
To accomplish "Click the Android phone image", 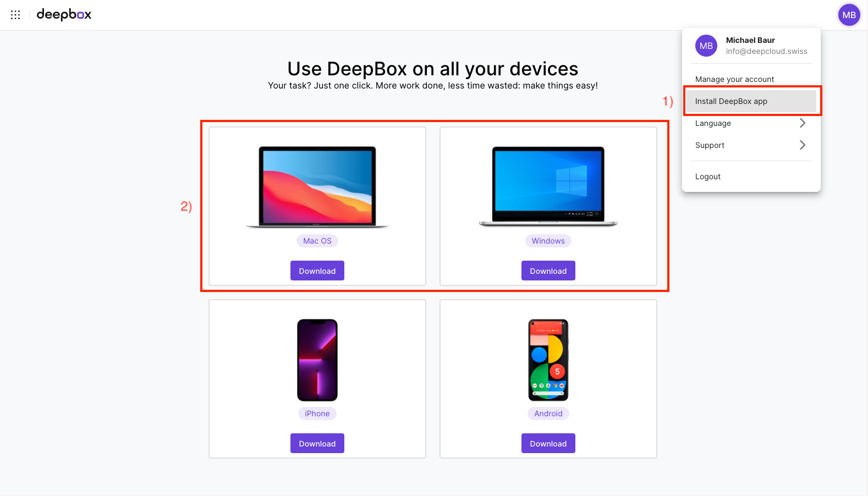I will [548, 360].
